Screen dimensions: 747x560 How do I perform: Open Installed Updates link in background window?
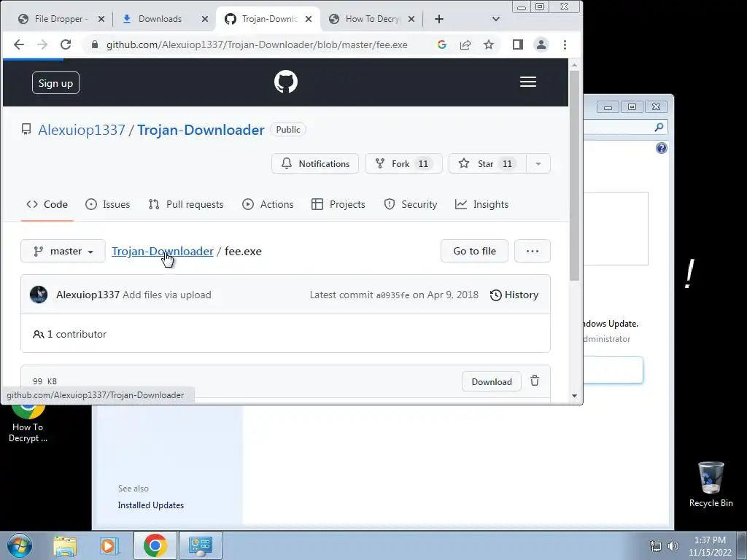click(x=150, y=505)
